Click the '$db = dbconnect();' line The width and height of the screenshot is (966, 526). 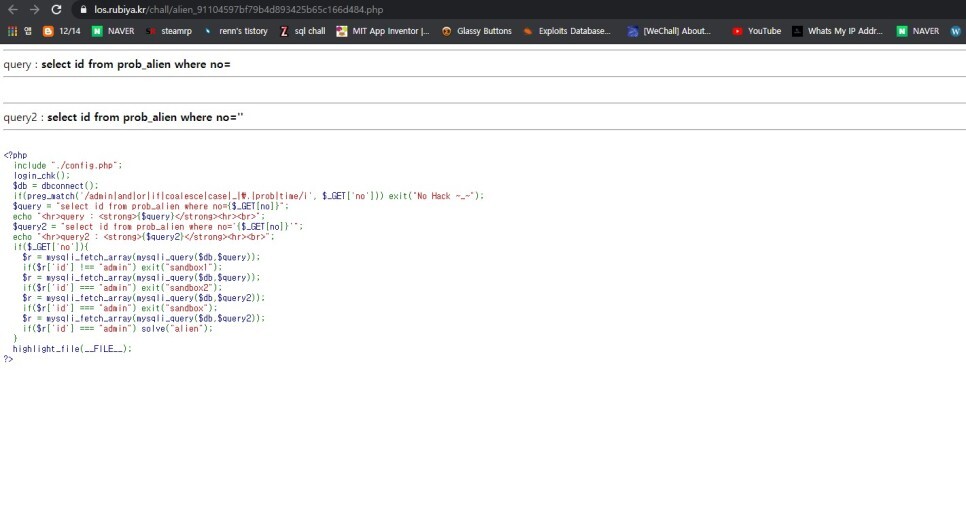(x=55, y=185)
